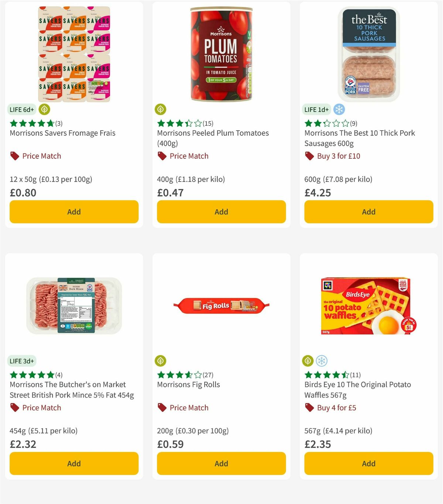Click the star rating on Plum Tomatoes
443x504 pixels.
(180, 123)
